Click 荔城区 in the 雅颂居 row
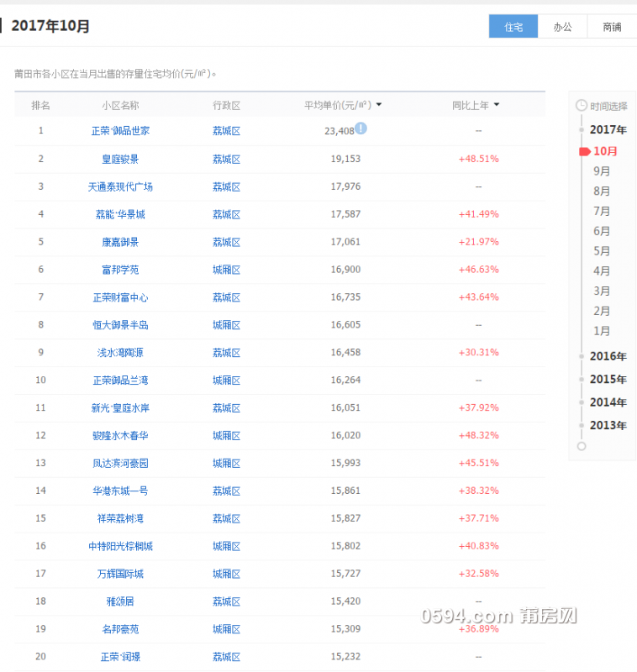Screen dimensions: 637x672 (227, 601)
